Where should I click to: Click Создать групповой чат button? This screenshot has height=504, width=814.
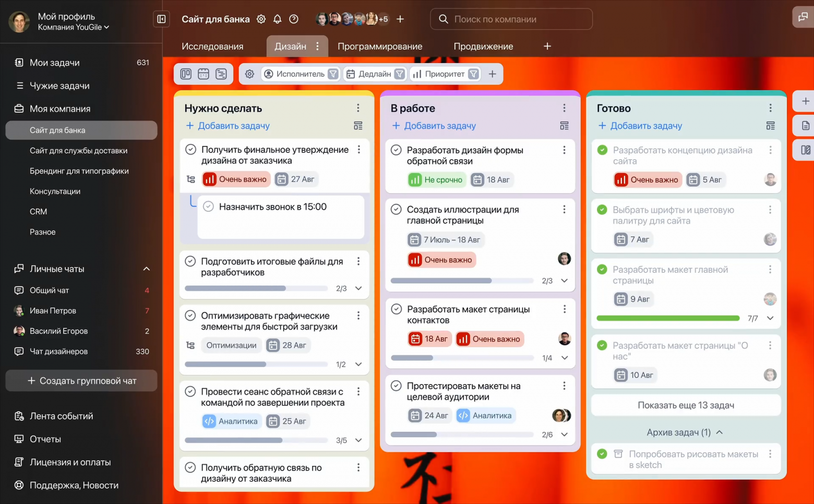81,381
